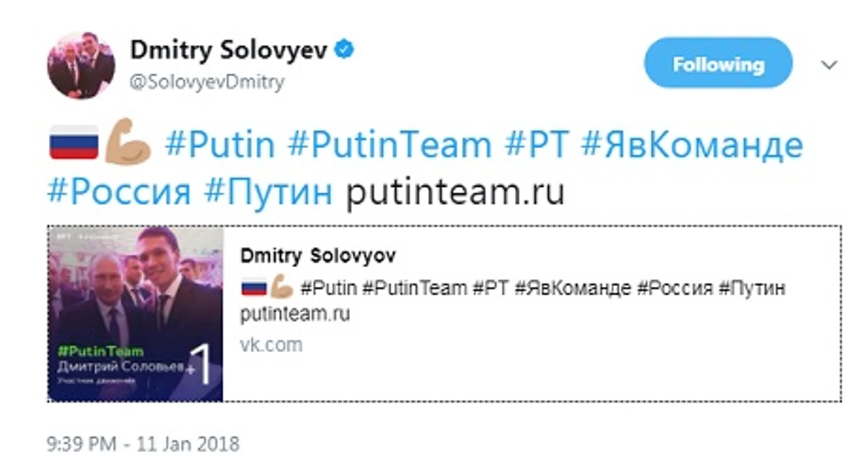Click the Russian flag emoji in the tweet text

pos(74,142)
